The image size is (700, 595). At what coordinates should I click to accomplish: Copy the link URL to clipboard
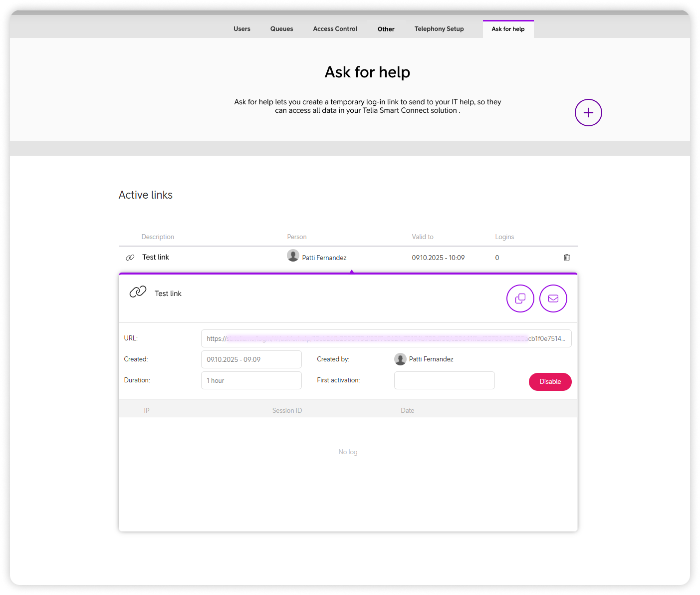click(520, 298)
